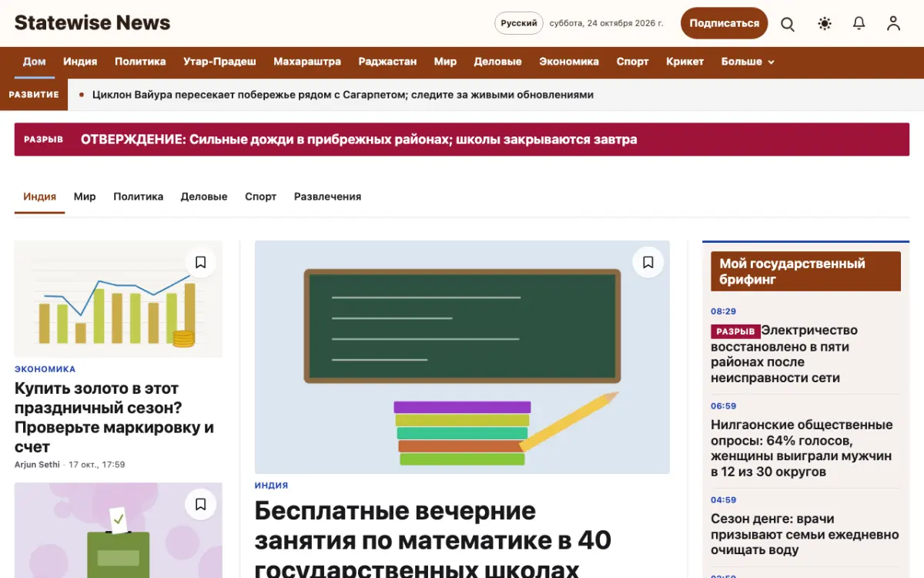The width and height of the screenshot is (924, 578).
Task: Open Деловые in the brown navigation bar
Action: pyautogui.click(x=497, y=62)
